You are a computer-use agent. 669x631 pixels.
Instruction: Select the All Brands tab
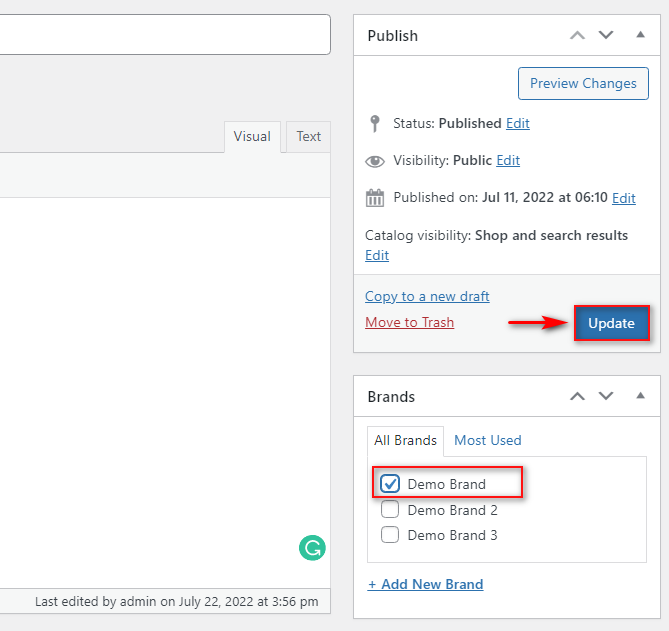click(405, 441)
